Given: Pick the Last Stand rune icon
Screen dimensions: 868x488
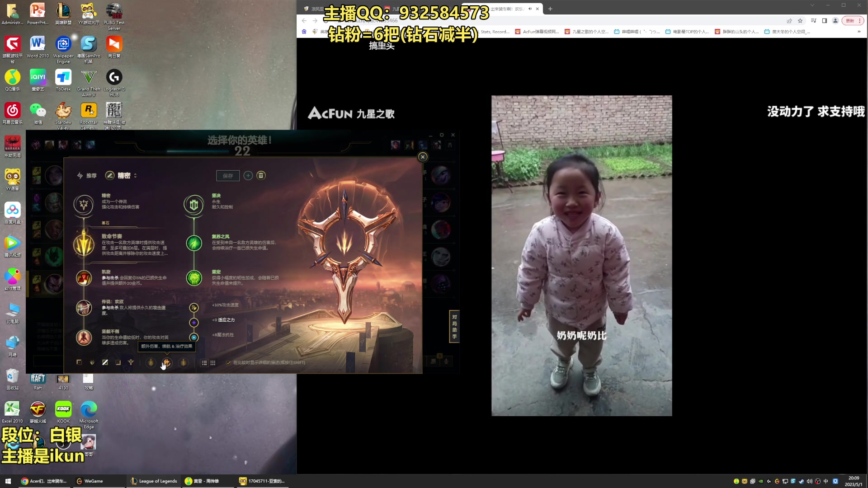Looking at the screenshot, I should click(84, 338).
